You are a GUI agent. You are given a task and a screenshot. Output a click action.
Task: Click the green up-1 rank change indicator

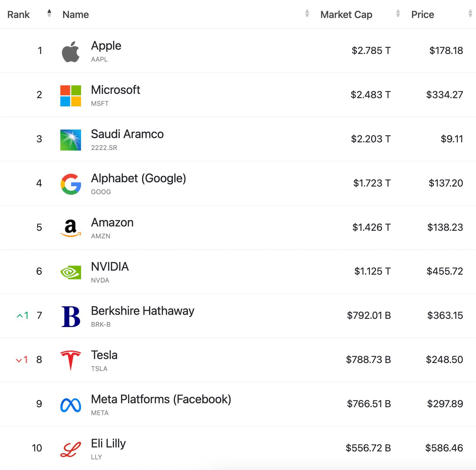[23, 315]
